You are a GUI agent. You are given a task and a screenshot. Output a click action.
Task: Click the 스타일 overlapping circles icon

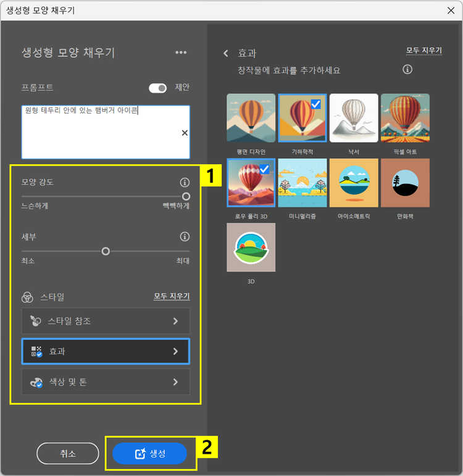coord(27,297)
